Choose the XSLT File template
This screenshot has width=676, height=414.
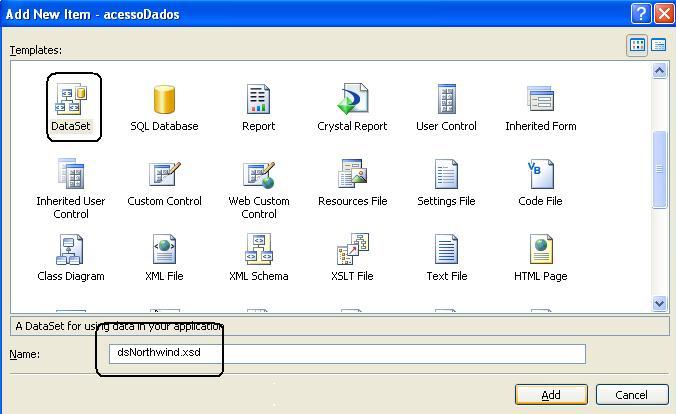pos(353,249)
